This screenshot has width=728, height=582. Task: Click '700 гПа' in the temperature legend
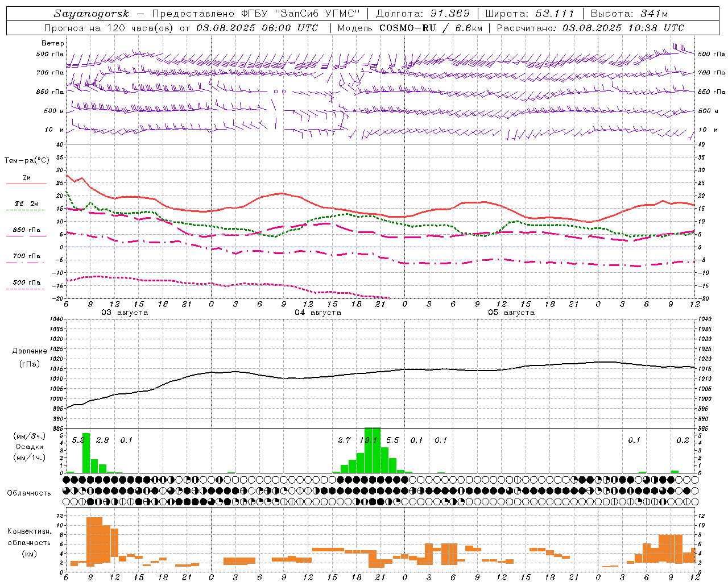click(x=27, y=256)
